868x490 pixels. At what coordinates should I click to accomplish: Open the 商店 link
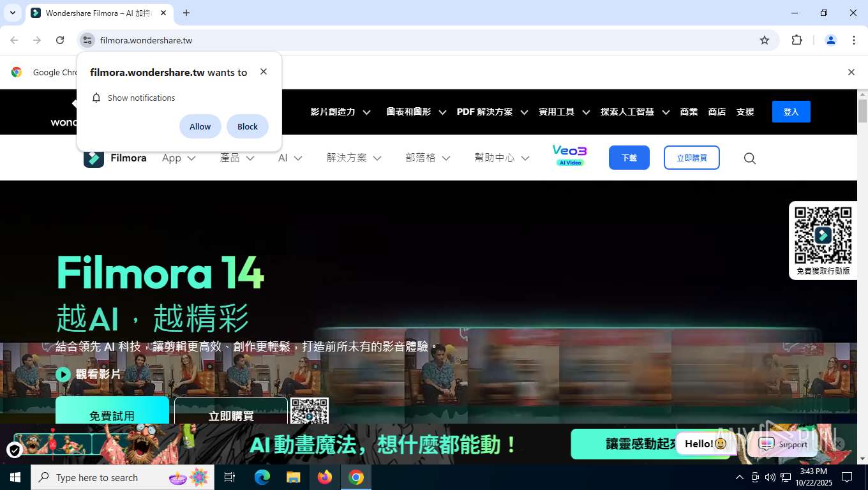pyautogui.click(x=717, y=112)
